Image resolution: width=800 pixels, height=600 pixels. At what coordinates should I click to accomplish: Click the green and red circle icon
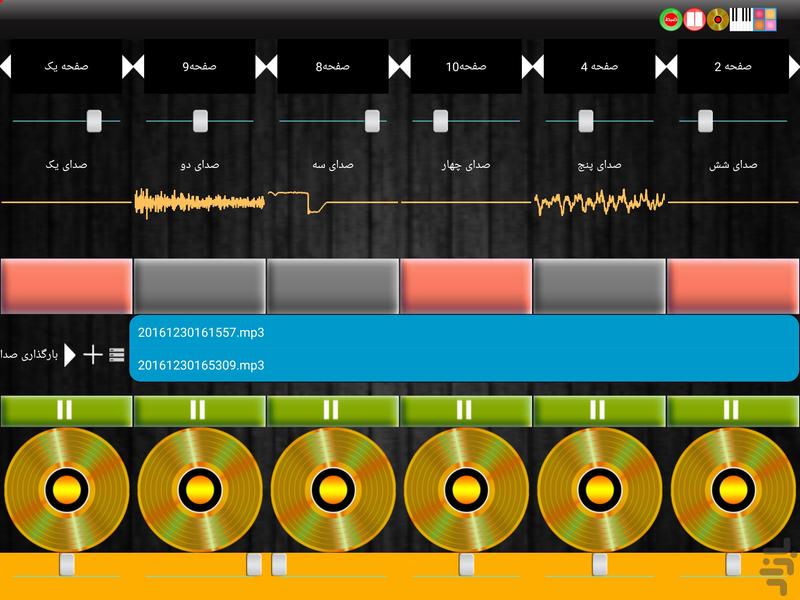tap(670, 18)
